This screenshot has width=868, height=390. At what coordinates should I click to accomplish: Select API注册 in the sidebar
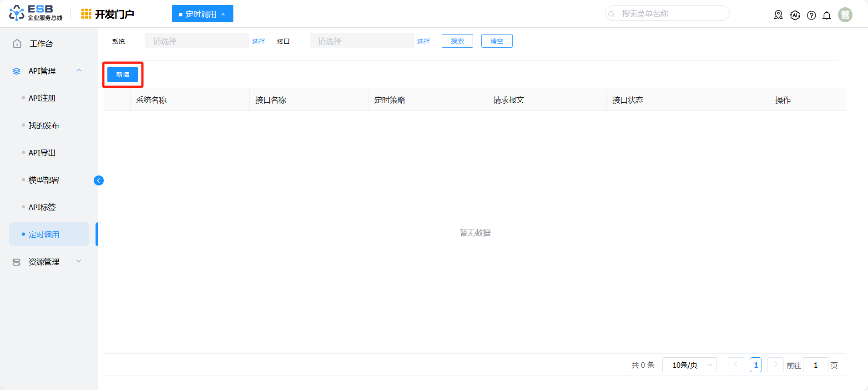click(x=42, y=98)
